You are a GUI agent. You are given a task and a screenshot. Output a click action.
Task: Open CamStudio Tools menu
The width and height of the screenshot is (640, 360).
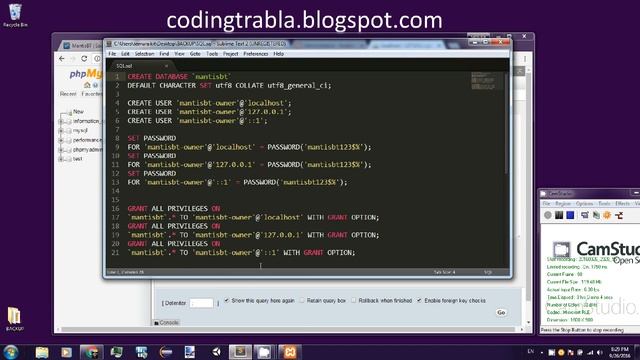(x=604, y=204)
